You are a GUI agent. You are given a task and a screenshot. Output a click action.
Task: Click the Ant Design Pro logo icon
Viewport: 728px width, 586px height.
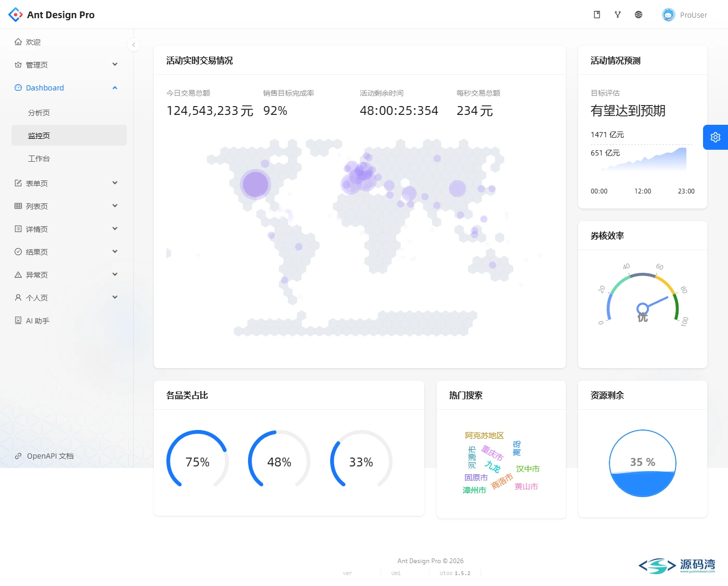click(16, 15)
